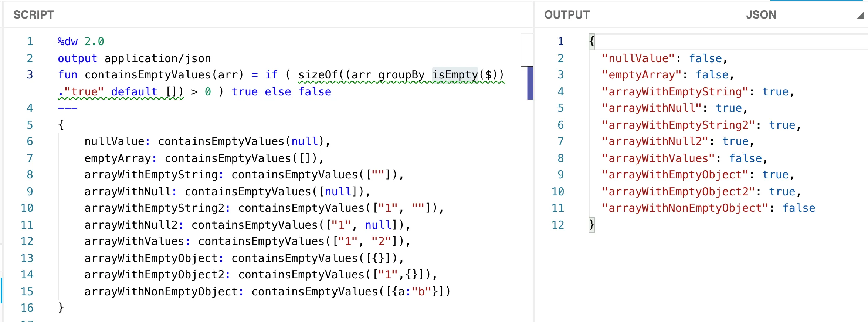Click output "arrayWithValues": false line
This screenshot has height=322, width=868.
tap(685, 158)
